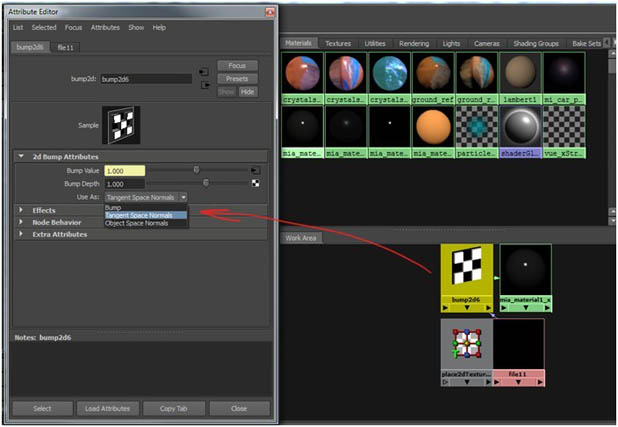Click the Bump Depth slider handle
Image resolution: width=618 pixels, height=427 pixels.
206,183
